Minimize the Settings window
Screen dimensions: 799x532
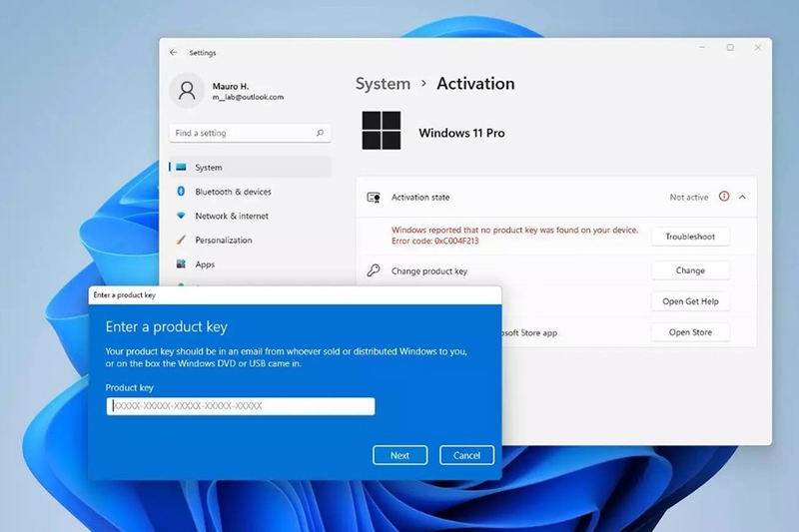(702, 47)
